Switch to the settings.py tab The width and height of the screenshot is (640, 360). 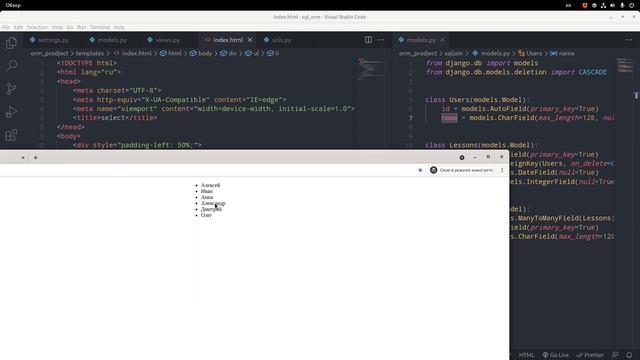(x=49, y=40)
